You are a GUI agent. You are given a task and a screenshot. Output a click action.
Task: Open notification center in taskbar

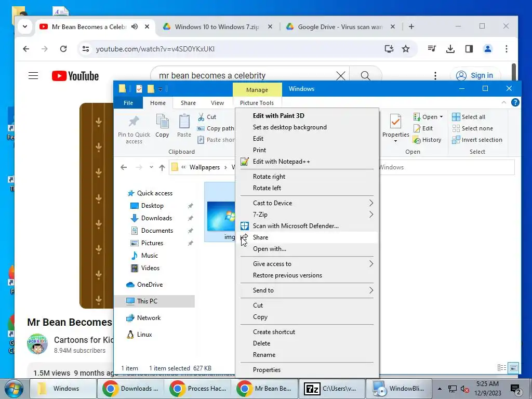pos(515,389)
